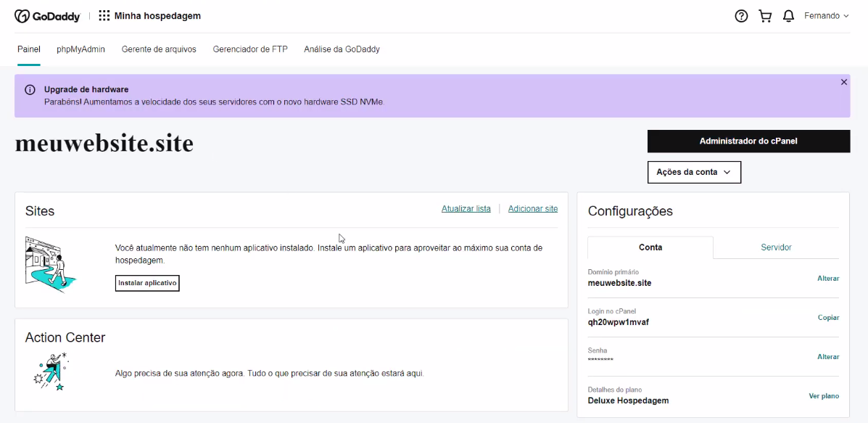Click the Adicionar site link
The height and width of the screenshot is (423, 868).
tap(533, 209)
